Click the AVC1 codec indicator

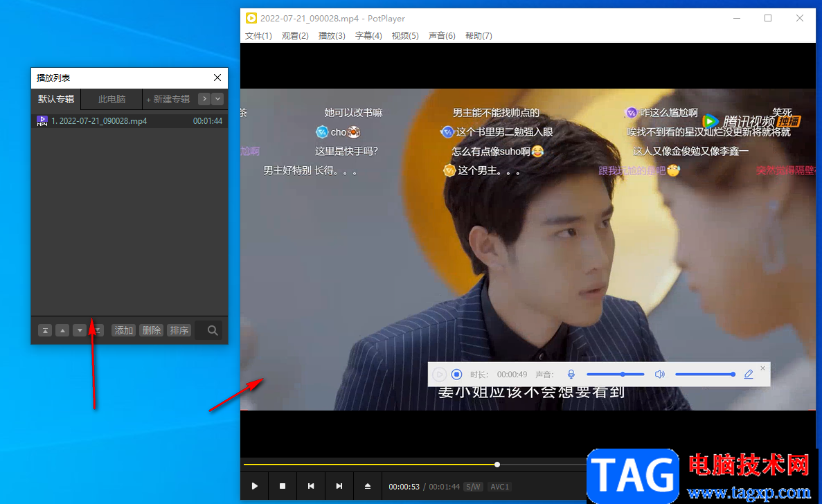(499, 487)
